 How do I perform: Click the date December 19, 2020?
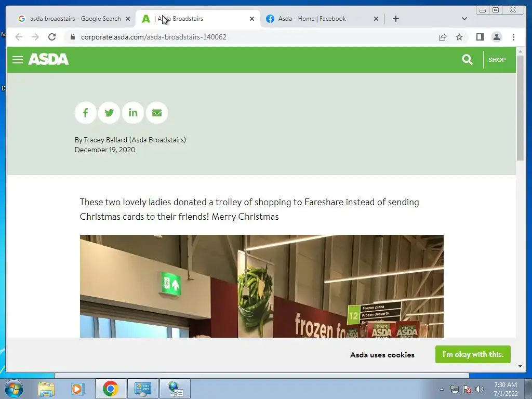click(x=105, y=150)
